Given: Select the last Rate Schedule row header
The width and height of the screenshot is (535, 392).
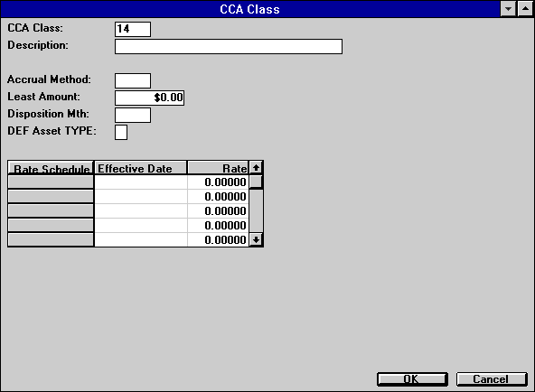Looking at the screenshot, I should (51, 239).
